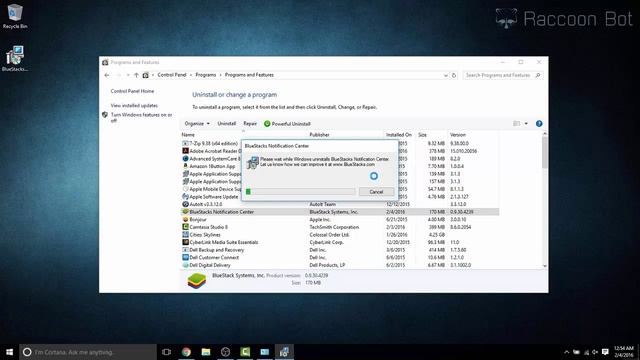Select the CyberLink Corp. publisher cell
640x360 pixels.
click(326, 242)
